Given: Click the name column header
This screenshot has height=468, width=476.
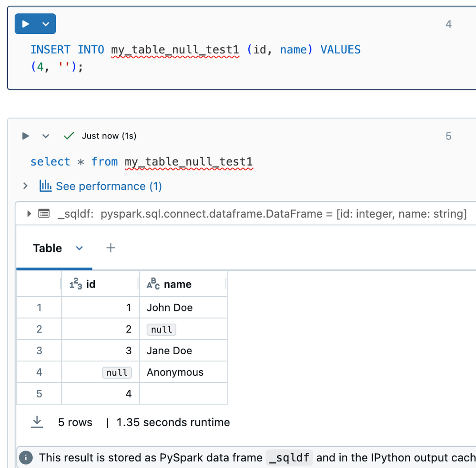Looking at the screenshot, I should coord(177,284).
